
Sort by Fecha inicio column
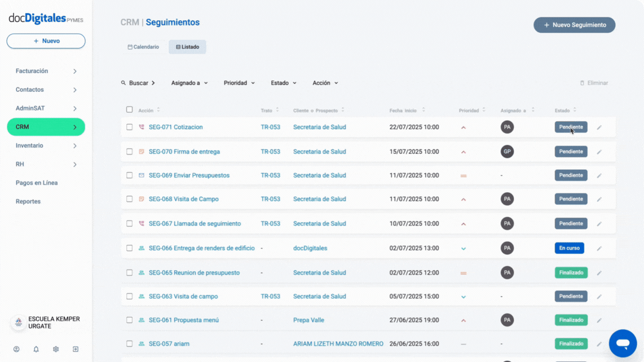[x=407, y=111]
